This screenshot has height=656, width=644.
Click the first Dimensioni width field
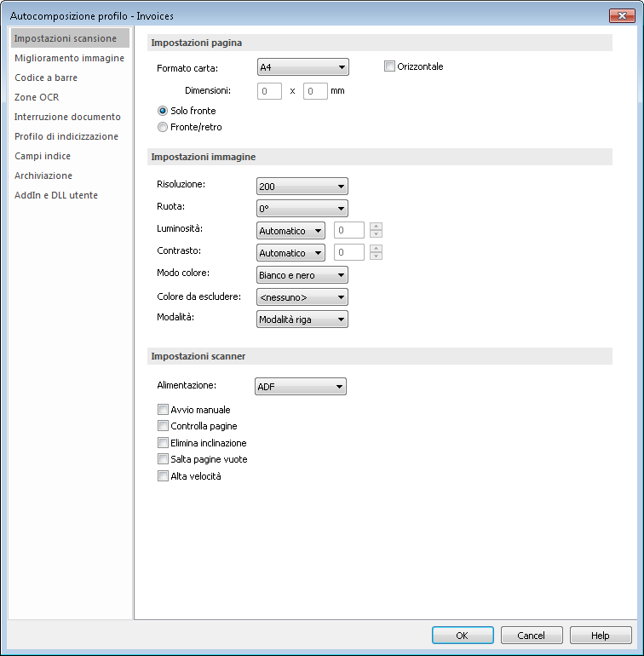(x=269, y=91)
